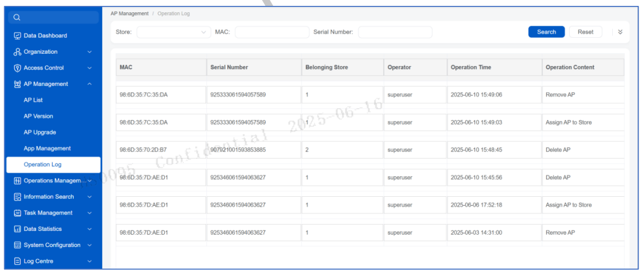
Task: Click the Operator column header
Action: (x=415, y=67)
